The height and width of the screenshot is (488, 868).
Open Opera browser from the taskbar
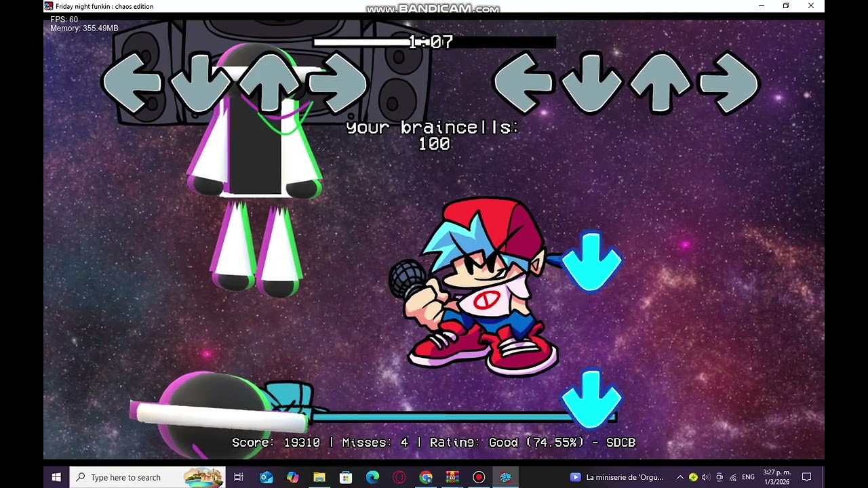(x=399, y=477)
